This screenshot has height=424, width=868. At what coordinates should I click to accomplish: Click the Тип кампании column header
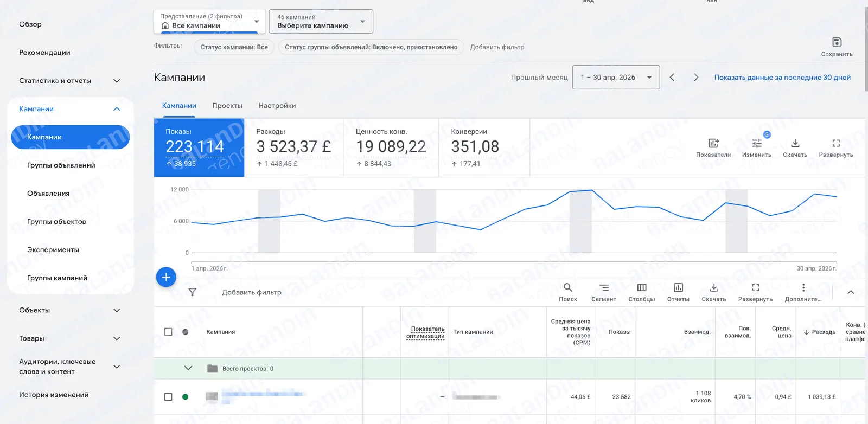473,332
